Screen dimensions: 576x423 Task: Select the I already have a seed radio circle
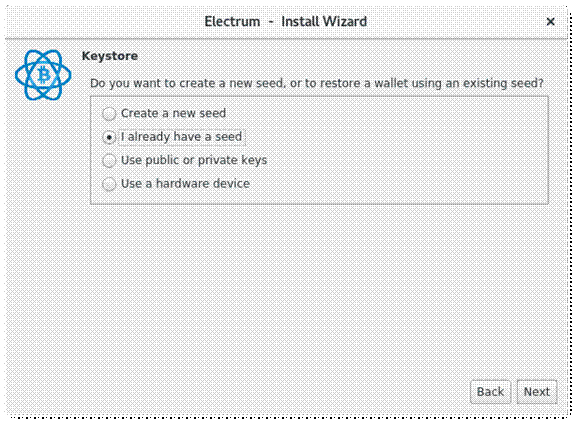109,137
